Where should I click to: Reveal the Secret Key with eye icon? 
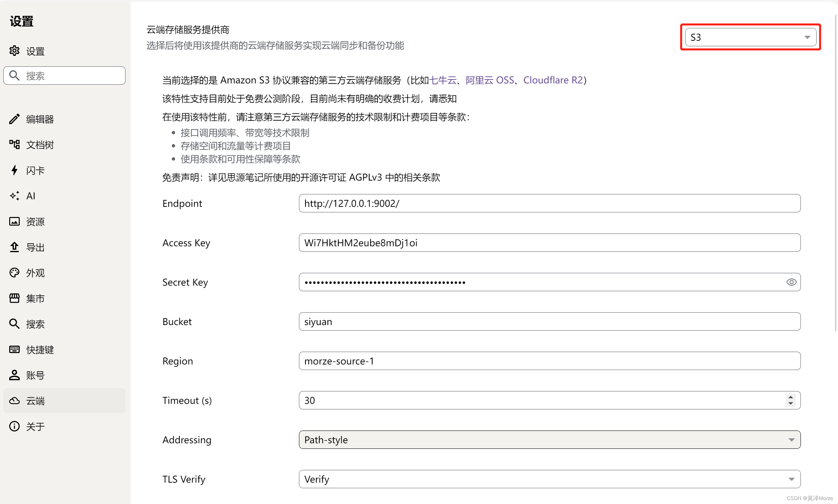tap(791, 282)
